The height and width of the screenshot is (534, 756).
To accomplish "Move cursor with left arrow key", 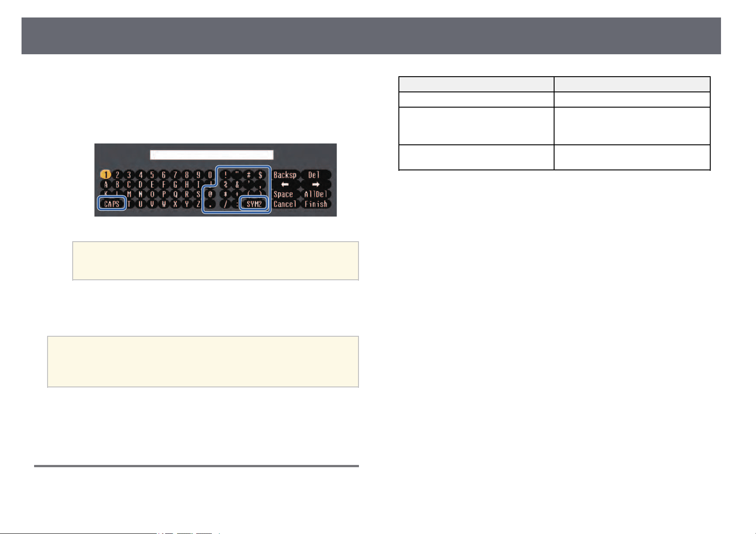I will 285,184.
